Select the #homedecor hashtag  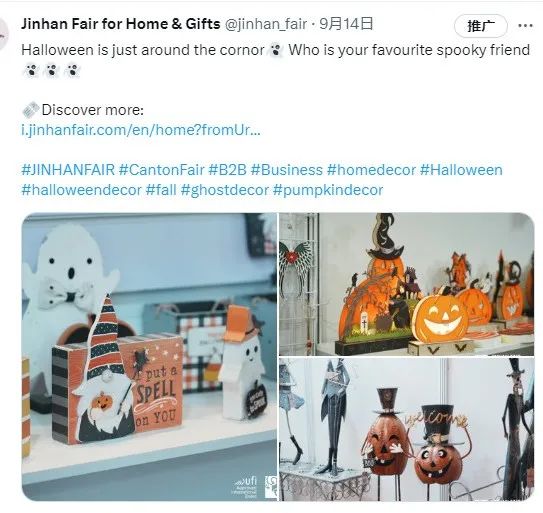[x=371, y=170]
